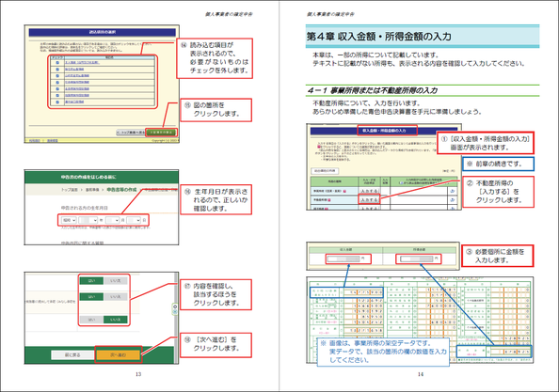
Task: Choose いいえ in the bottom question row
Action: [116, 320]
